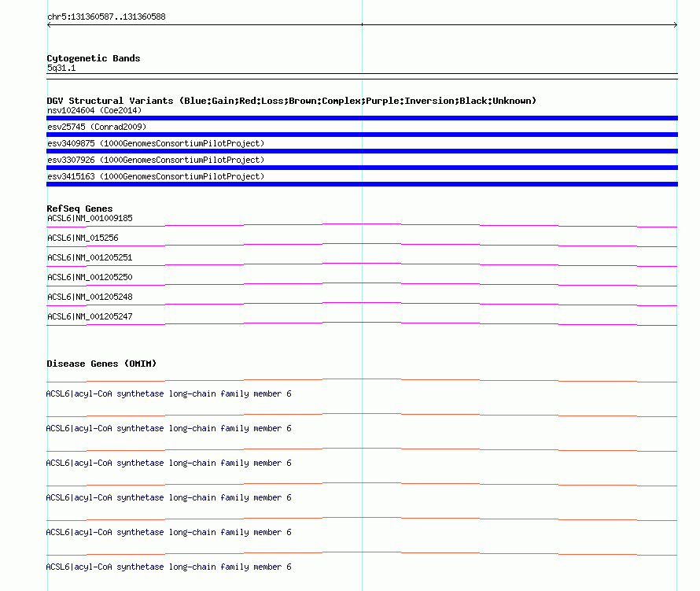700x591 pixels.
Task: Open the last ACSL6 acyl-CoA synthetase link
Action: click(x=169, y=567)
